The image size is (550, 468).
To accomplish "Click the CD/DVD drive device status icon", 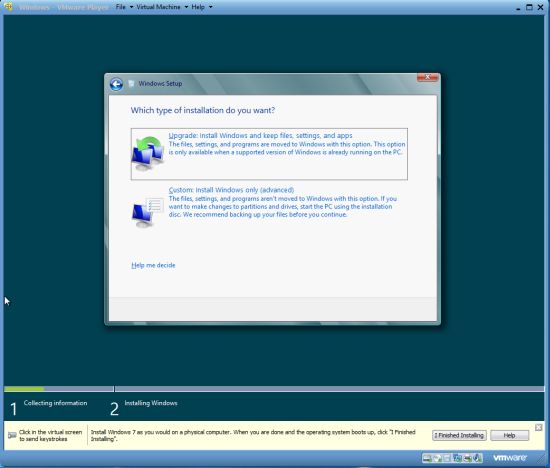I will pos(437,458).
